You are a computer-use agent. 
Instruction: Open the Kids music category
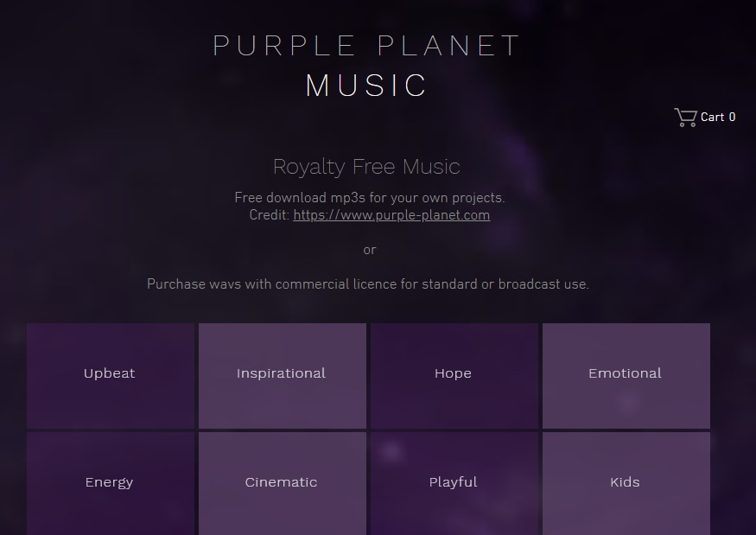click(626, 482)
